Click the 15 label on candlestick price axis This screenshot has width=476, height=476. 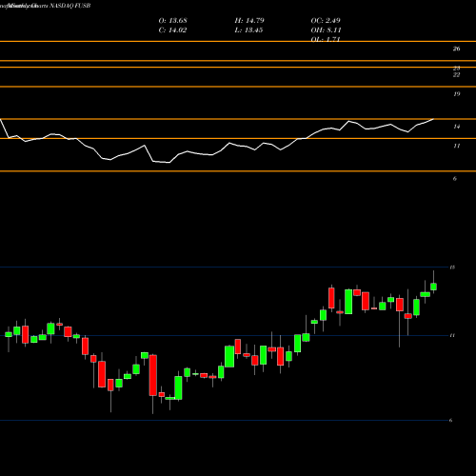pyautogui.click(x=452, y=268)
